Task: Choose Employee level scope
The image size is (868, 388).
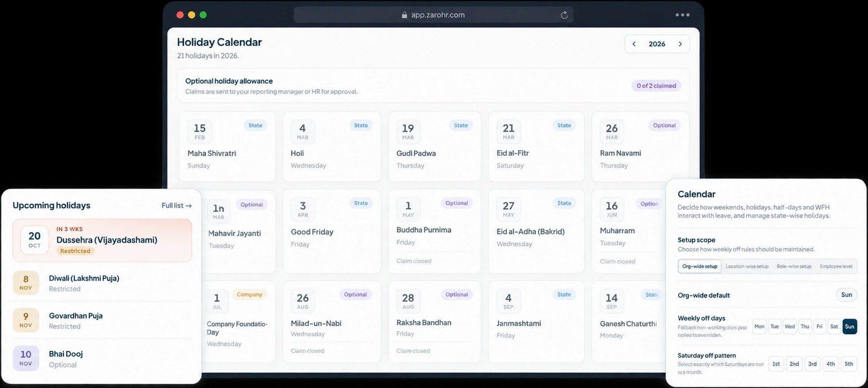Action: coord(836,266)
